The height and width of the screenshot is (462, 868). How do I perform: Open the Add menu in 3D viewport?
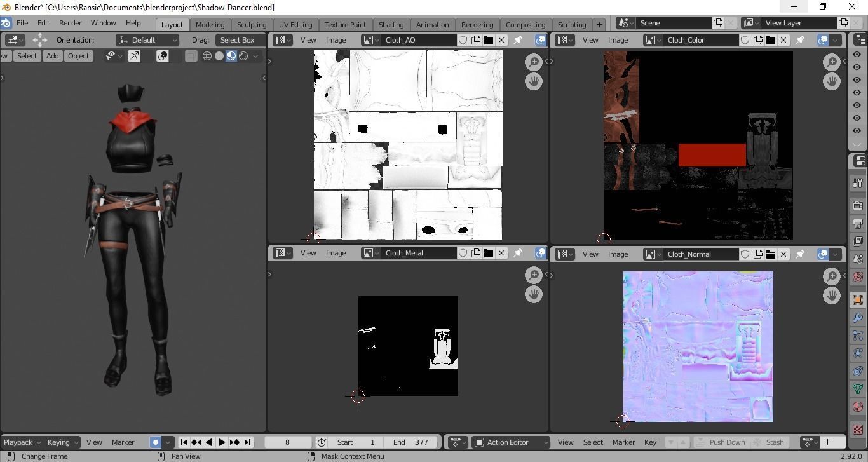52,56
